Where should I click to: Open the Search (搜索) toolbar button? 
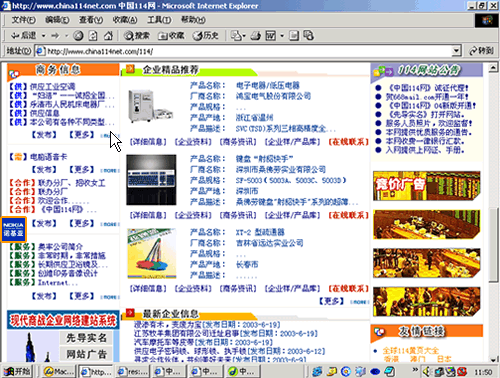pos(137,36)
